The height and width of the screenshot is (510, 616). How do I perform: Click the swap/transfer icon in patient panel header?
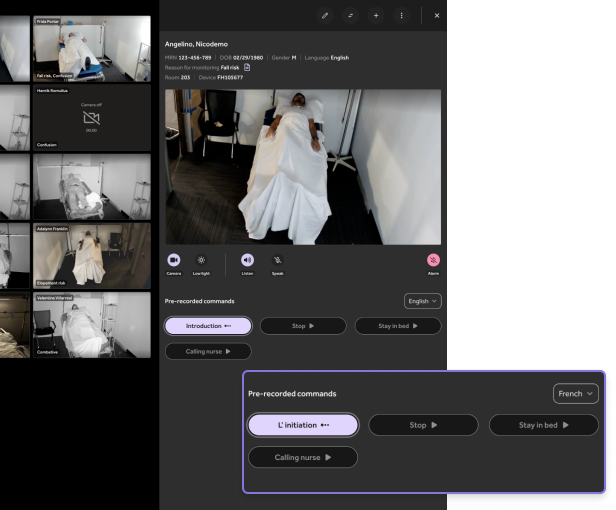[350, 16]
